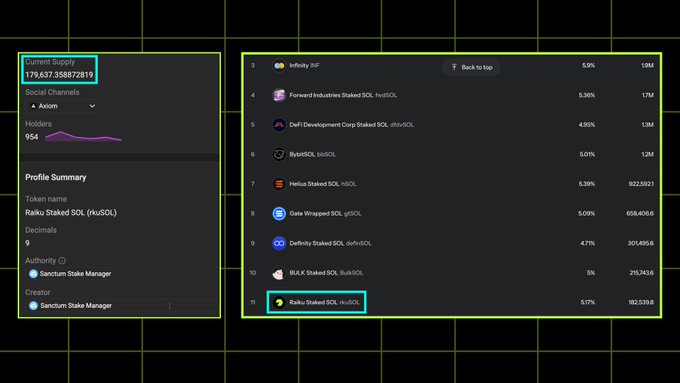This screenshot has height=383, width=680.
Task: Select the Infinity INF row name
Action: tap(304, 65)
